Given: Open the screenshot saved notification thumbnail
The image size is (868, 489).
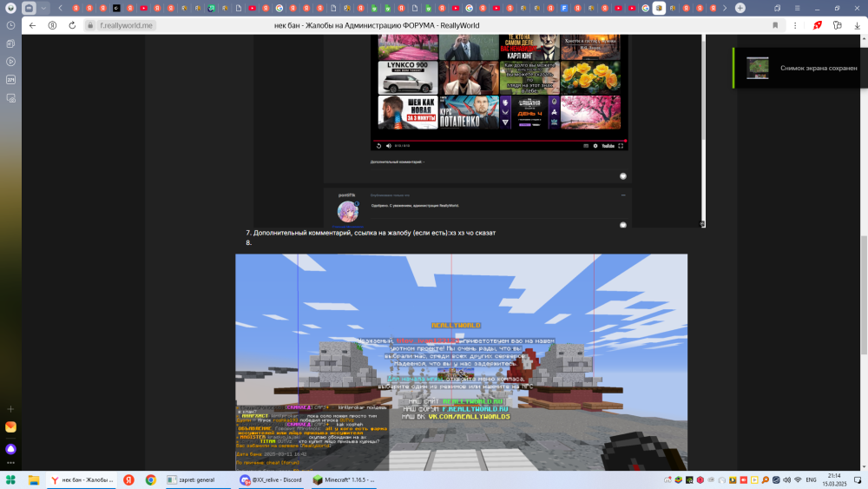Looking at the screenshot, I should tap(757, 68).
